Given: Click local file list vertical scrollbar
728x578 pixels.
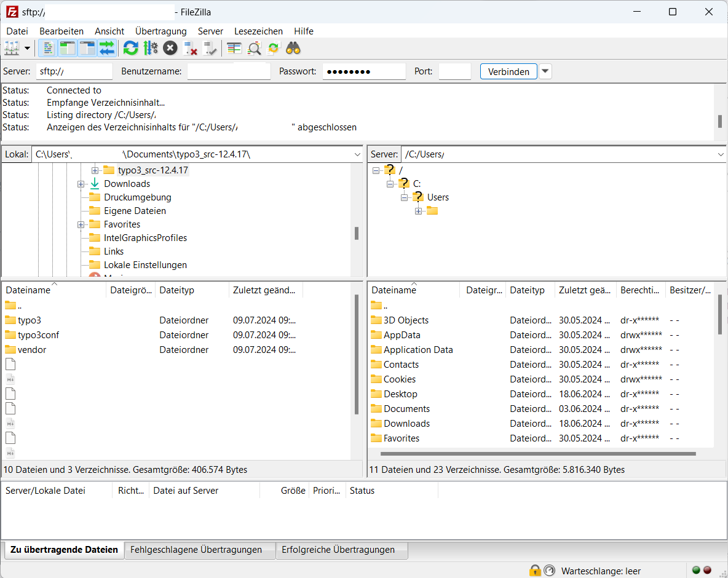Looking at the screenshot, I should 357,354.
